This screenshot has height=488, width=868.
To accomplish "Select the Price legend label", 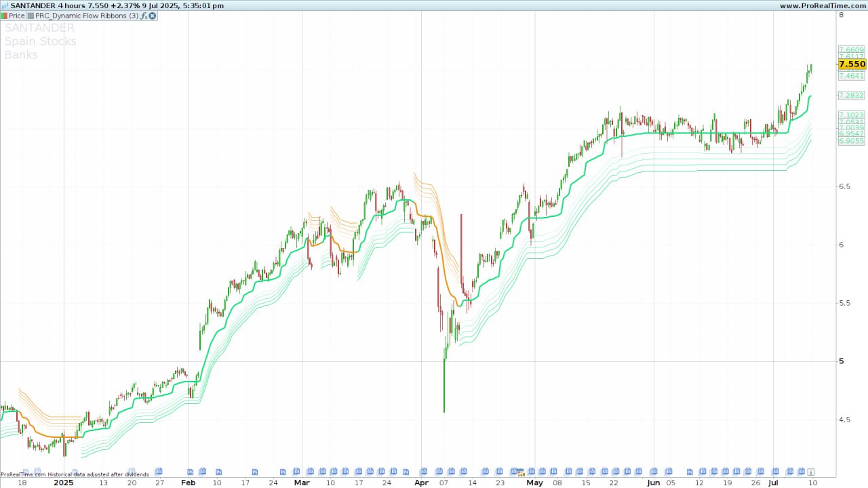I will point(16,16).
